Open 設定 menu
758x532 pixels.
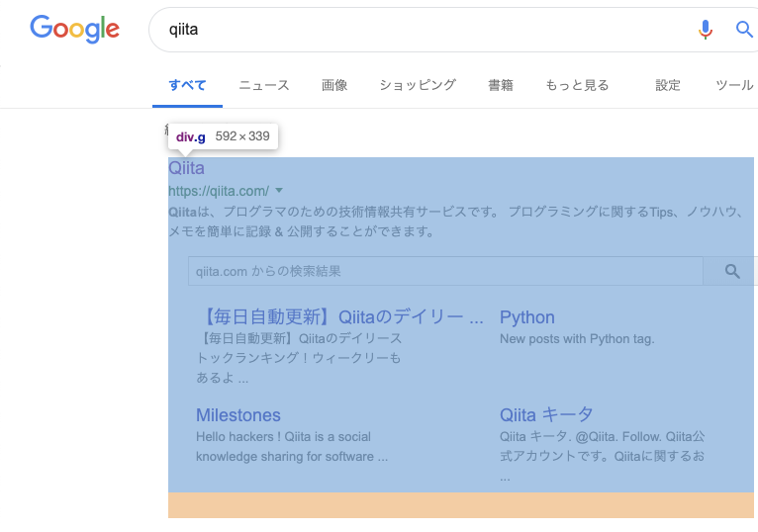pos(668,85)
